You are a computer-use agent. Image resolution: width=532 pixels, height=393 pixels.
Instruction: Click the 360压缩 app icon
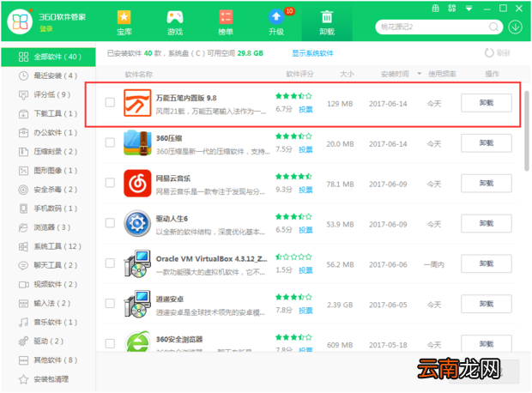[x=137, y=143]
